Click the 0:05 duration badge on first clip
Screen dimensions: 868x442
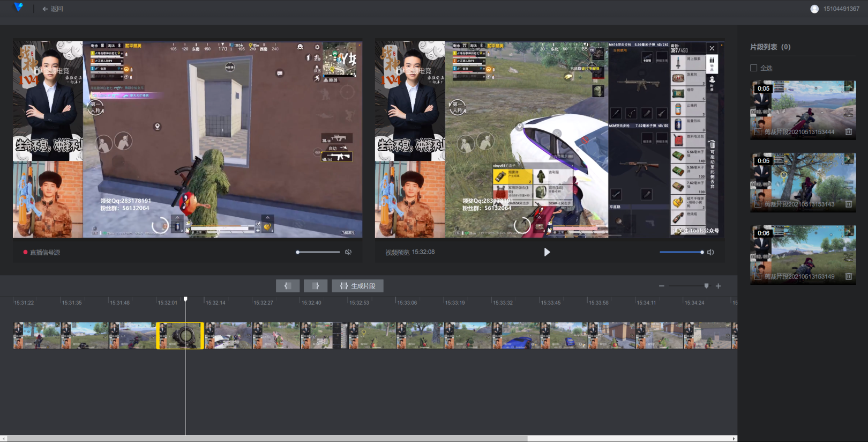coord(763,89)
